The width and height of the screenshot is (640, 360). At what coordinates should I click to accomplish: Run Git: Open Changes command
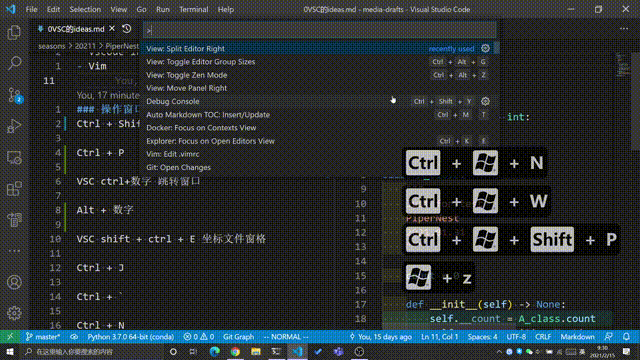coord(319,167)
